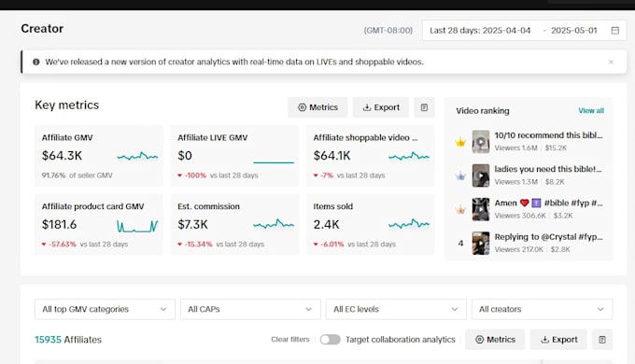Click the '(GMT-08:00)' timezone label

[x=388, y=31]
